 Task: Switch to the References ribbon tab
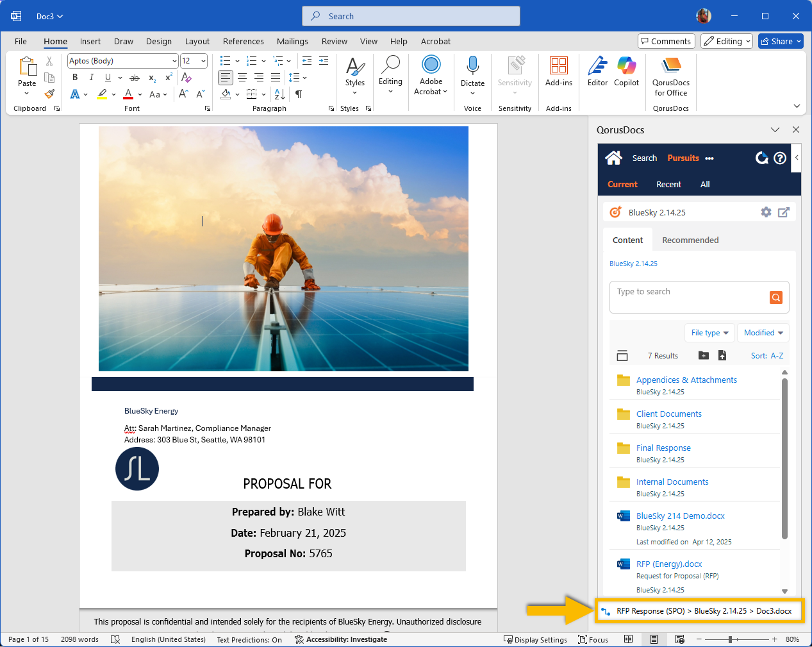[x=243, y=41]
